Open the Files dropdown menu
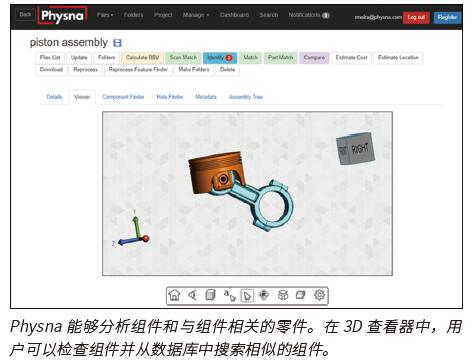 (105, 15)
